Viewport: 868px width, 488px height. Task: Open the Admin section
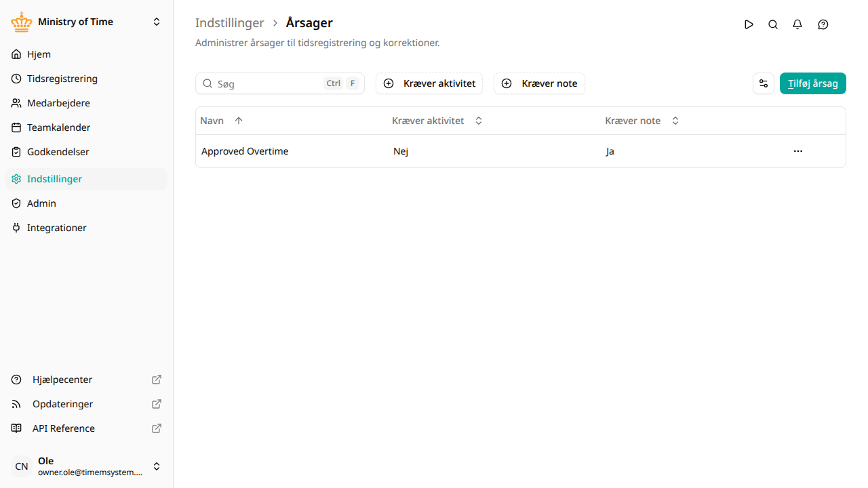pyautogui.click(x=86, y=203)
